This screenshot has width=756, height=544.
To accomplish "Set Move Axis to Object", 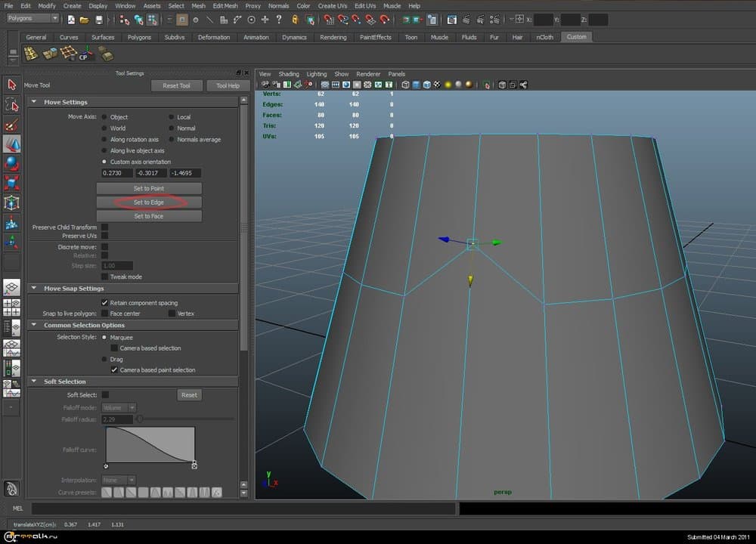I will pos(104,117).
